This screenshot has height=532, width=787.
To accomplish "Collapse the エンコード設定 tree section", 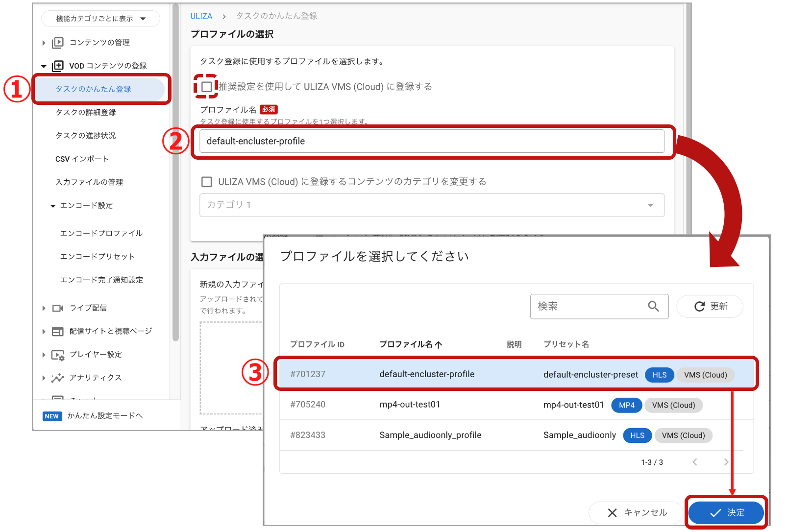I will tap(53, 206).
